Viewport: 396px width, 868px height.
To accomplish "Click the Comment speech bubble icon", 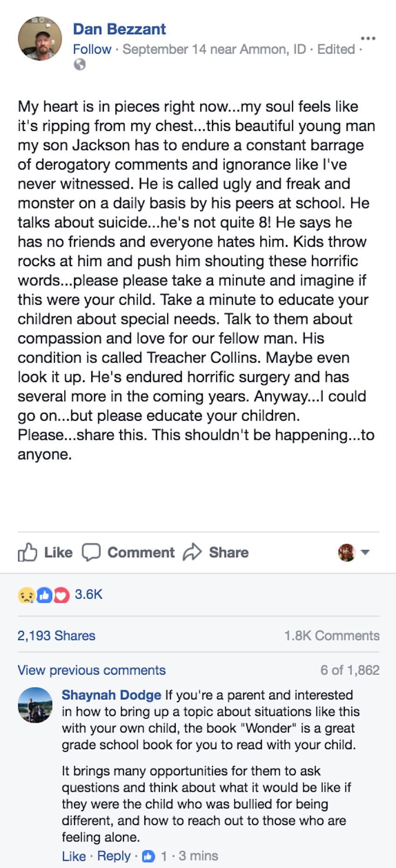I will [91, 552].
